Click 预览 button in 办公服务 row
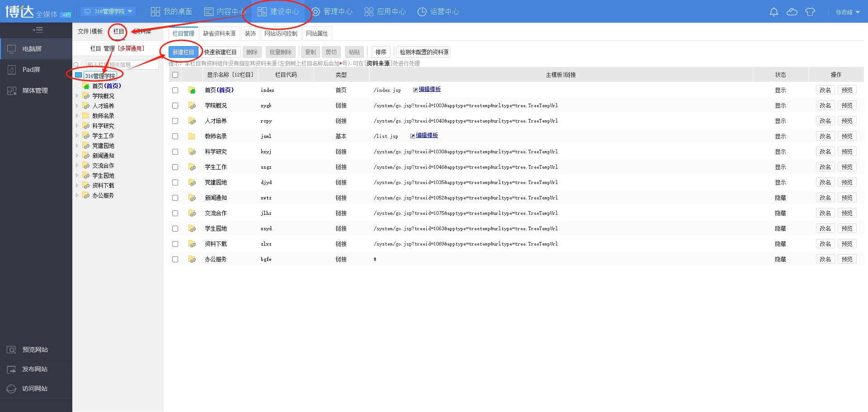 [x=847, y=259]
